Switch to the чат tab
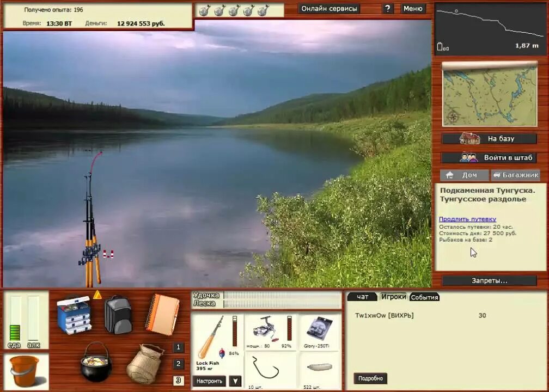This screenshot has height=392, width=549. click(x=362, y=297)
